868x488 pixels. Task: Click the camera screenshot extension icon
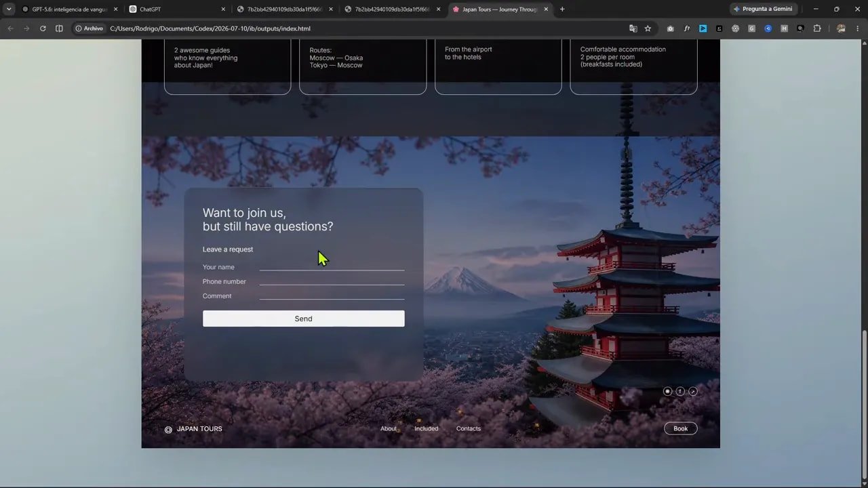[671, 28]
